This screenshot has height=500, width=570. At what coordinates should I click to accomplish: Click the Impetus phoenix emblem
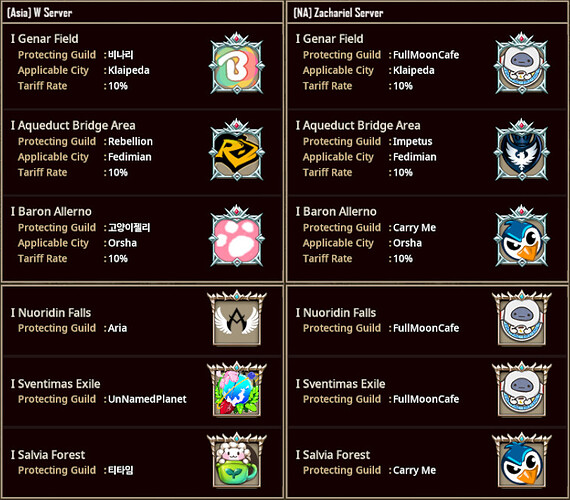522,150
